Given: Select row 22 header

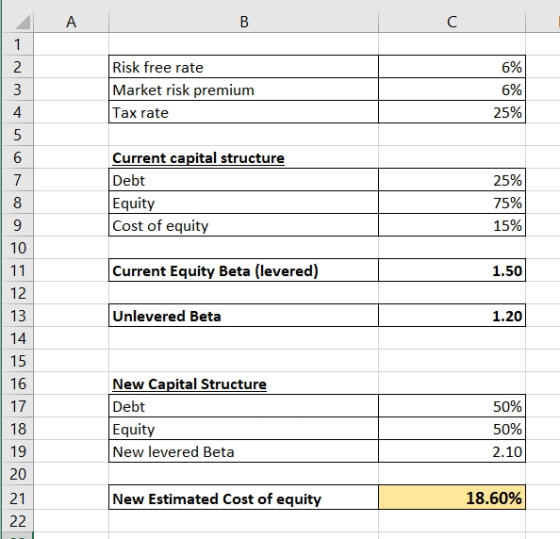Looking at the screenshot, I should (18, 521).
